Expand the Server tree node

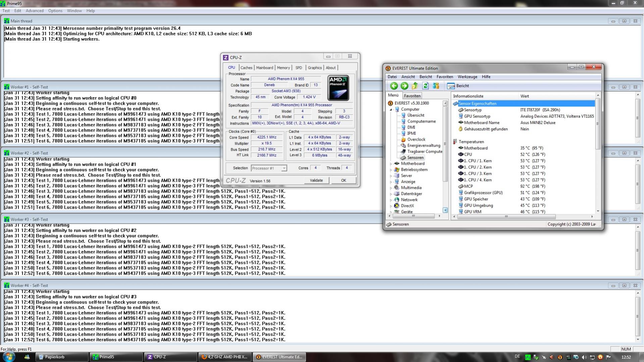pos(391,176)
